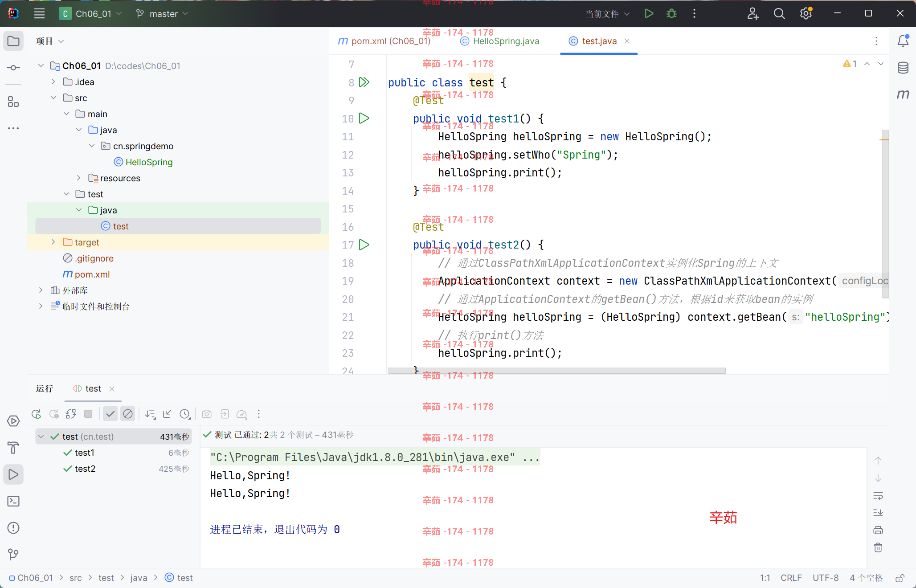Image resolution: width=916 pixels, height=588 pixels.
Task: Collapse test (cn.test) results node
Action: pos(41,437)
